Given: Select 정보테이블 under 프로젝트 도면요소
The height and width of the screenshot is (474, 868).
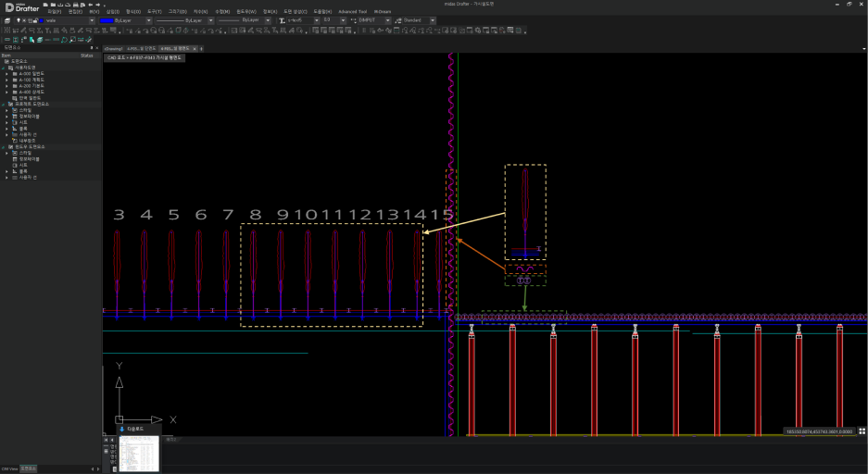Looking at the screenshot, I should pos(30,116).
